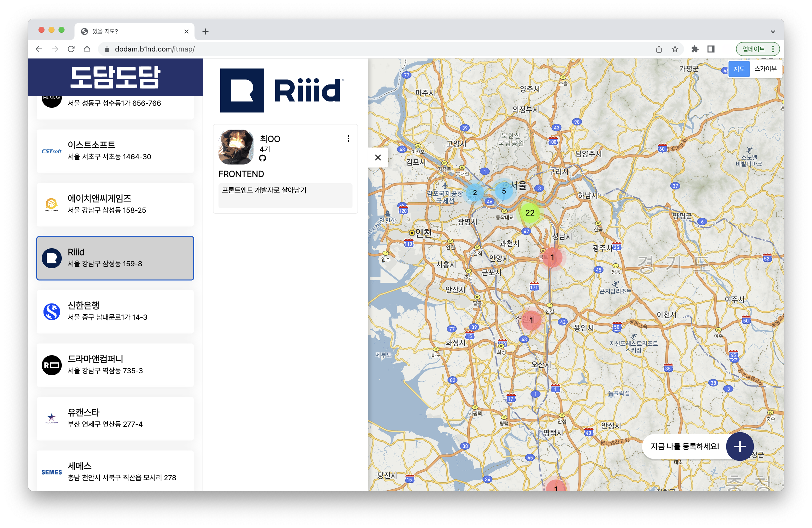
Task: Select the 지도 map type button
Action: [x=739, y=69]
